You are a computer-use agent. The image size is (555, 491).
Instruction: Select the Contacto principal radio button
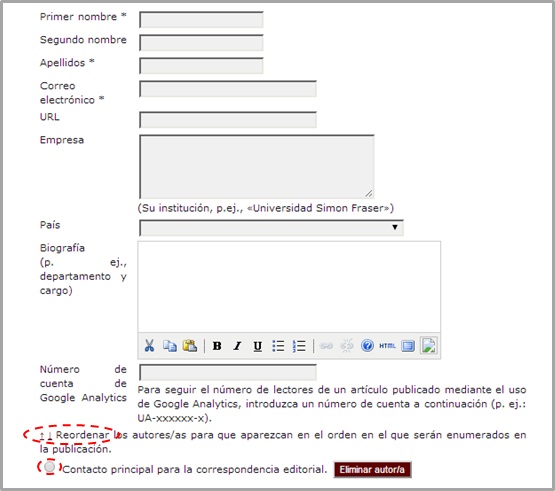click(50, 467)
